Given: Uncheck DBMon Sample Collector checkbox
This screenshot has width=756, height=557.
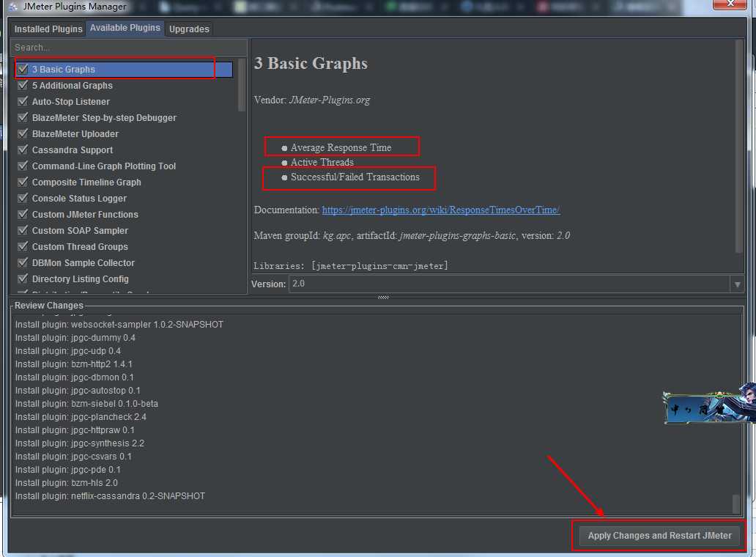Looking at the screenshot, I should point(23,263).
